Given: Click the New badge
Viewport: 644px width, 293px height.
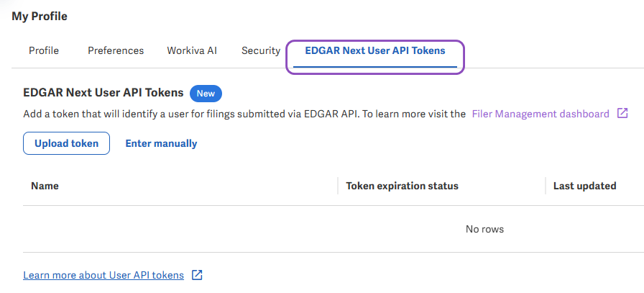Looking at the screenshot, I should click(206, 94).
